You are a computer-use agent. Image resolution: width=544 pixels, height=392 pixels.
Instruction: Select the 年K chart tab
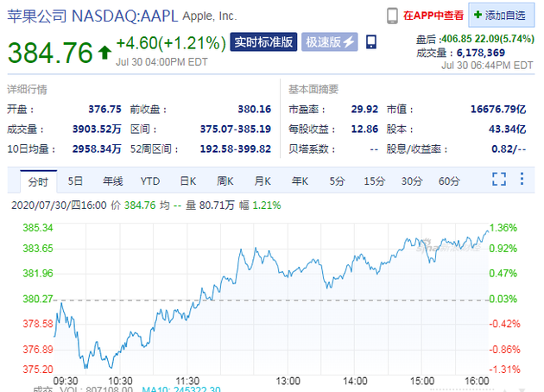coord(300,181)
